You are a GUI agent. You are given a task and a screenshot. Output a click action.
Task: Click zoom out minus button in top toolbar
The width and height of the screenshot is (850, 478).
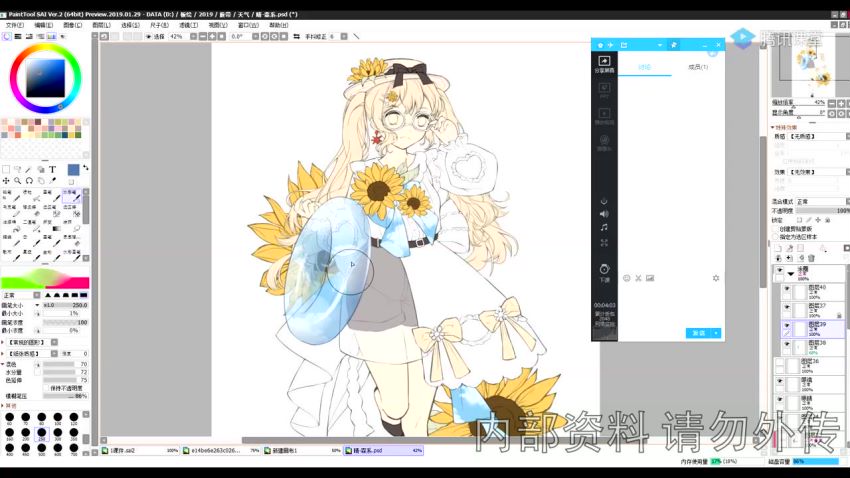tap(203, 36)
